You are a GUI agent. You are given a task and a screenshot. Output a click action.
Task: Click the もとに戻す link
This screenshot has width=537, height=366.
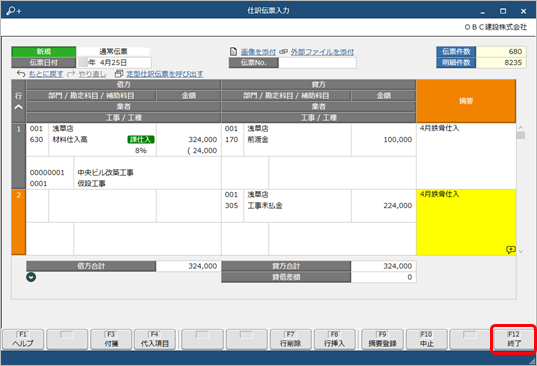(x=46, y=74)
